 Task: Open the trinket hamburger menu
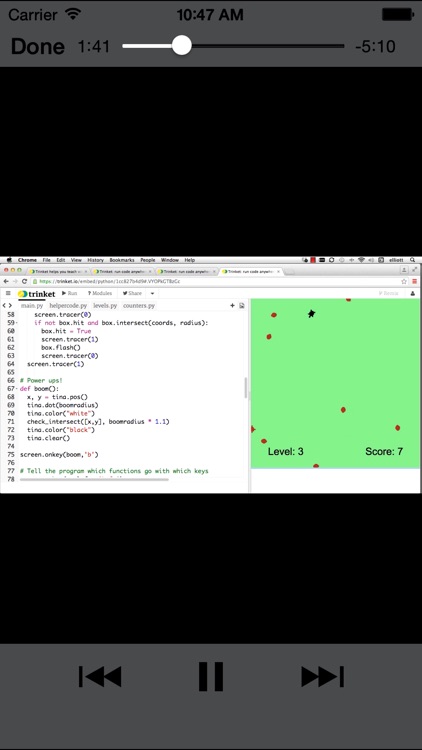pos(8,293)
